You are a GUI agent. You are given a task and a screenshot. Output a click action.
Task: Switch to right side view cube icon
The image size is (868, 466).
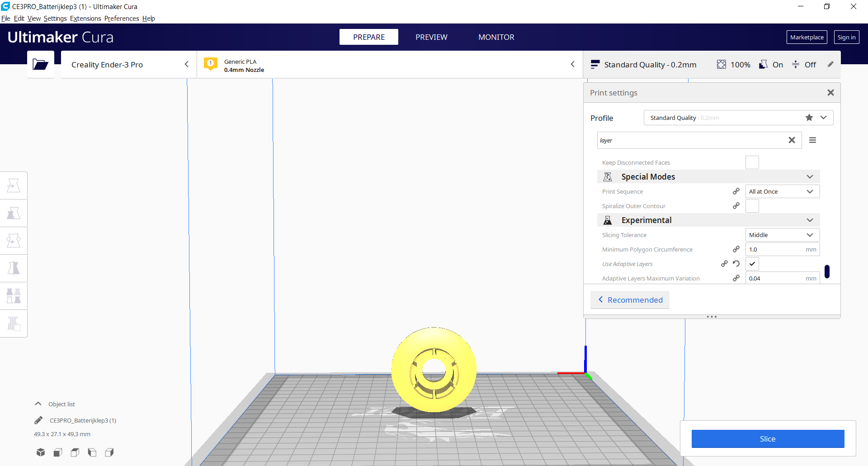pyautogui.click(x=109, y=452)
